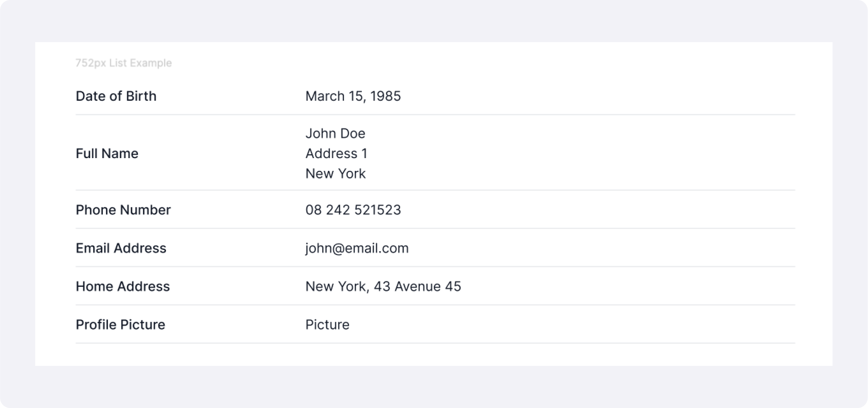Viewport: 868px width, 408px height.
Task: Click the phone number 08 242 521523
Action: click(x=353, y=210)
